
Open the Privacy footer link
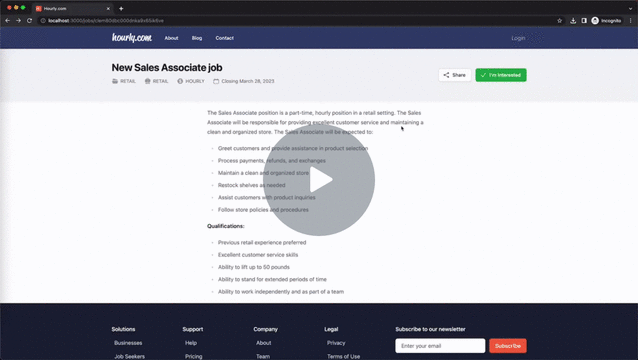click(336, 343)
